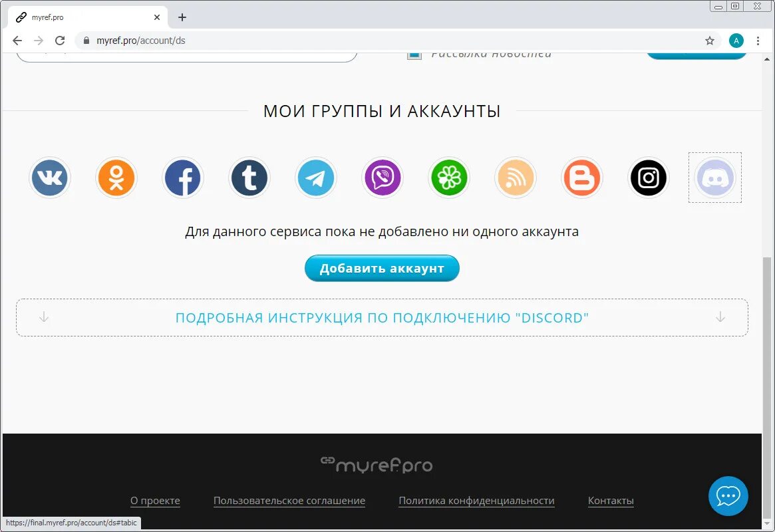Open the О проекте footer link

(x=155, y=500)
